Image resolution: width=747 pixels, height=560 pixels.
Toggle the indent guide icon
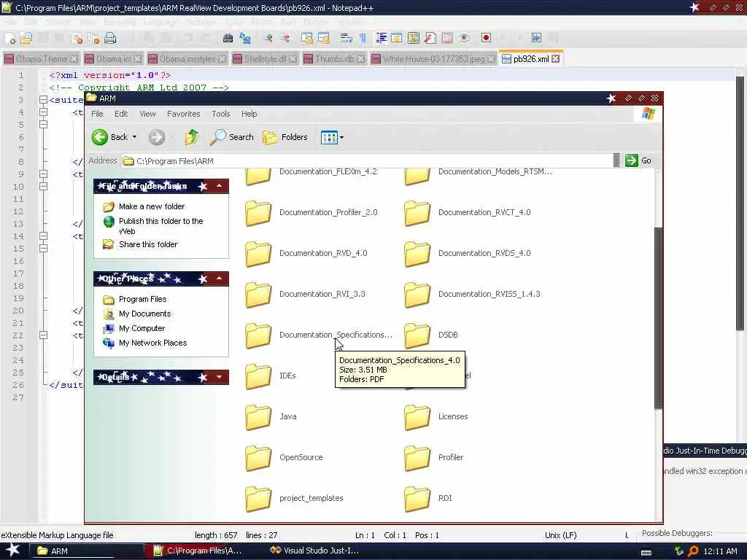click(381, 39)
